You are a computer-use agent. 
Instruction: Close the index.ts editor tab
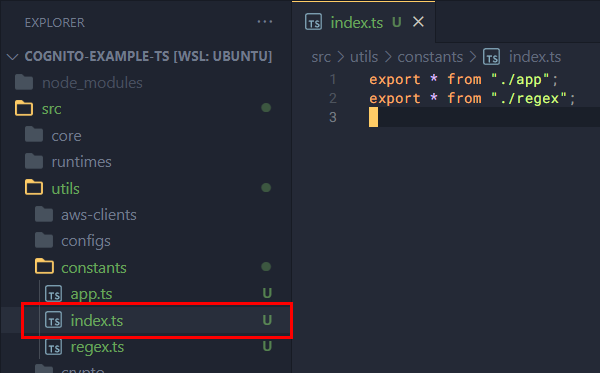[x=419, y=22]
